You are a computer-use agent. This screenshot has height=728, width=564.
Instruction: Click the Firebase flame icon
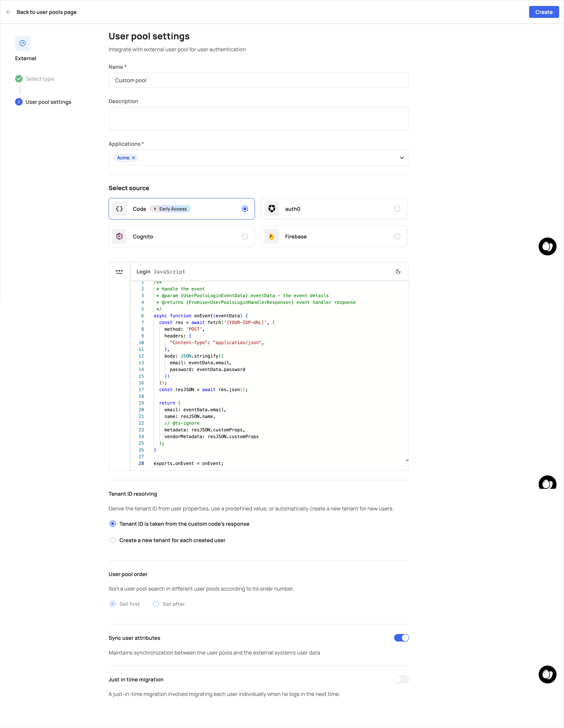(x=272, y=237)
